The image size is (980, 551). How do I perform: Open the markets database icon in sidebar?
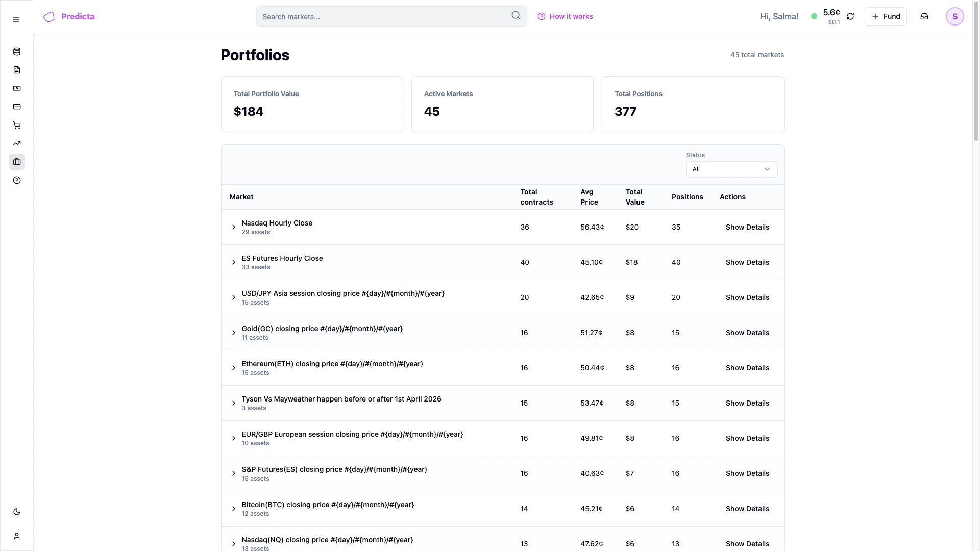[x=17, y=52]
